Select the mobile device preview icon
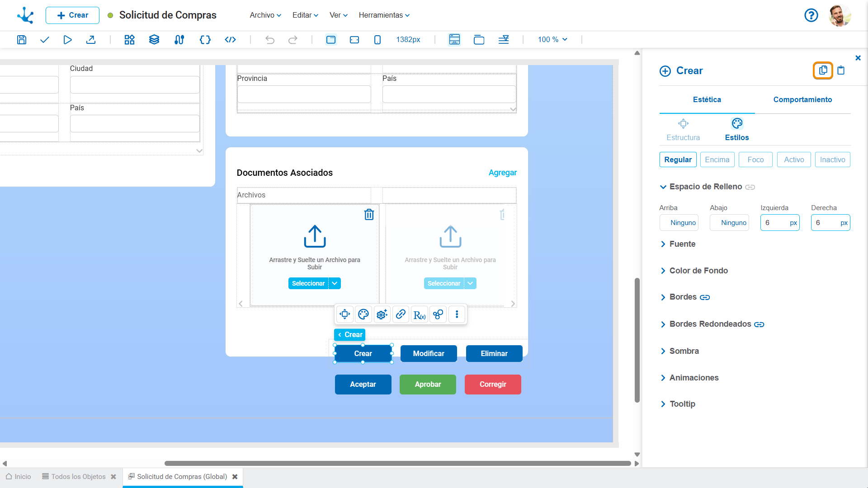 point(377,40)
